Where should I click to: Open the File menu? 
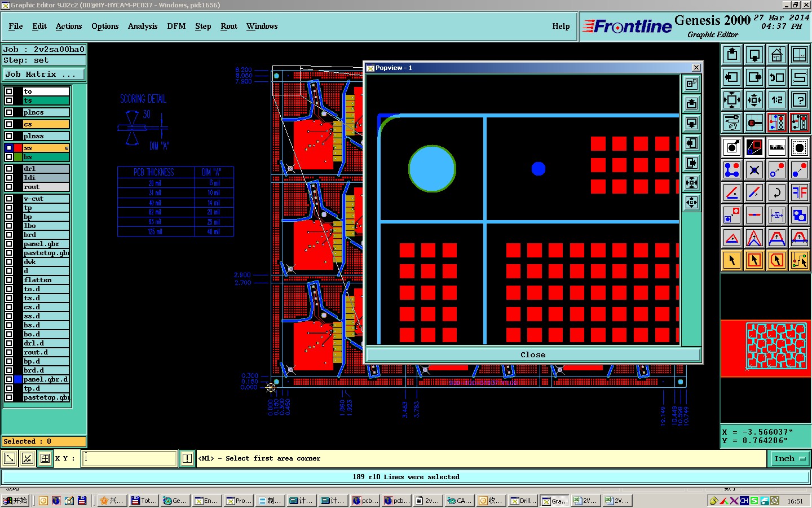point(16,26)
